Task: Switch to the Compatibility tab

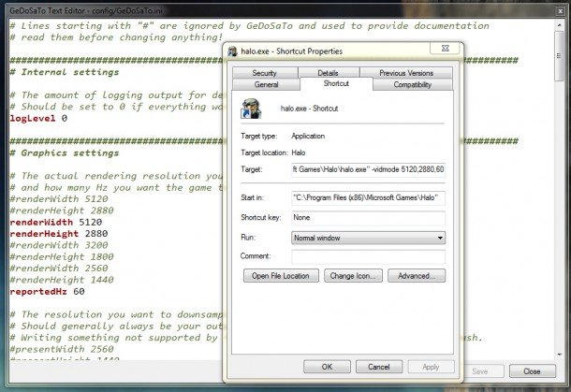Action: (413, 84)
